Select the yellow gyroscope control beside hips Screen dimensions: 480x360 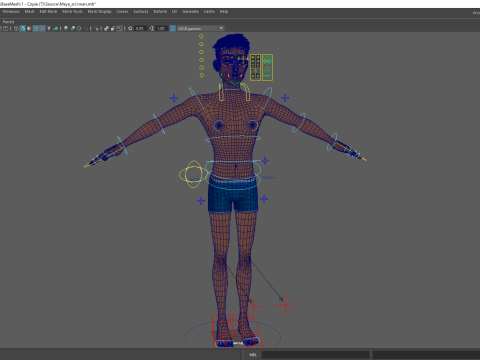193,174
